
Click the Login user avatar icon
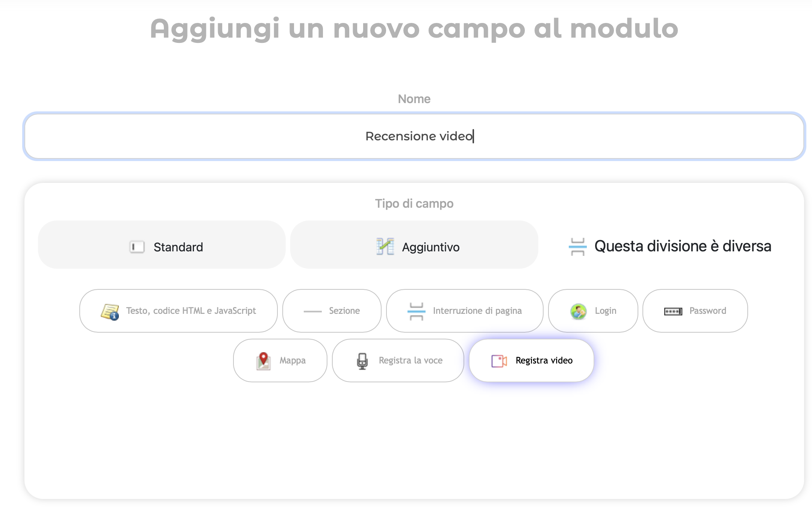(x=578, y=311)
